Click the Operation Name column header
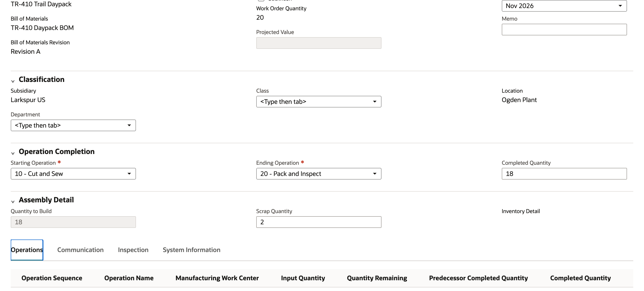644x291 pixels. pos(129,278)
